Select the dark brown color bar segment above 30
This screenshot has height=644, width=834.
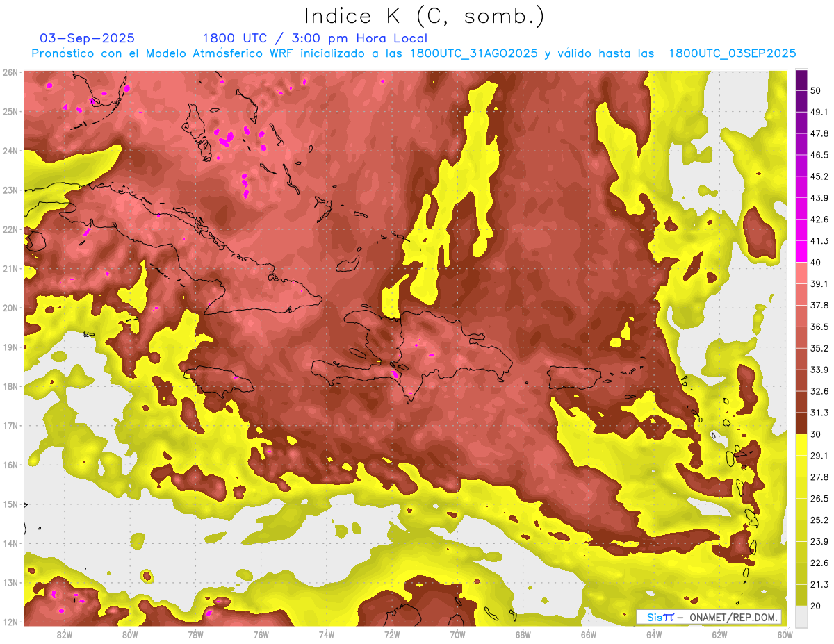pos(801,423)
